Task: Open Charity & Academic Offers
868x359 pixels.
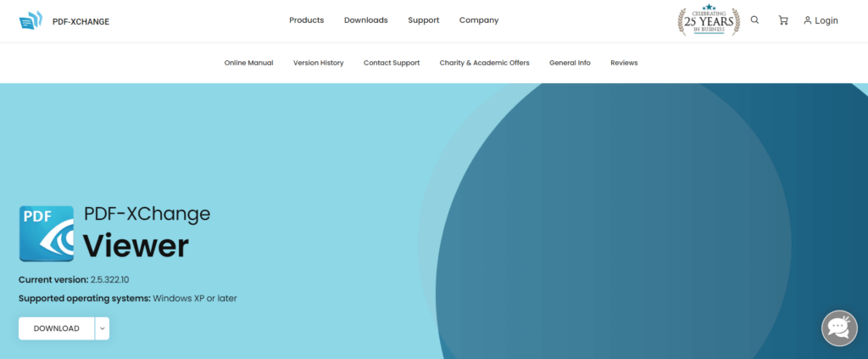Action: (484, 63)
